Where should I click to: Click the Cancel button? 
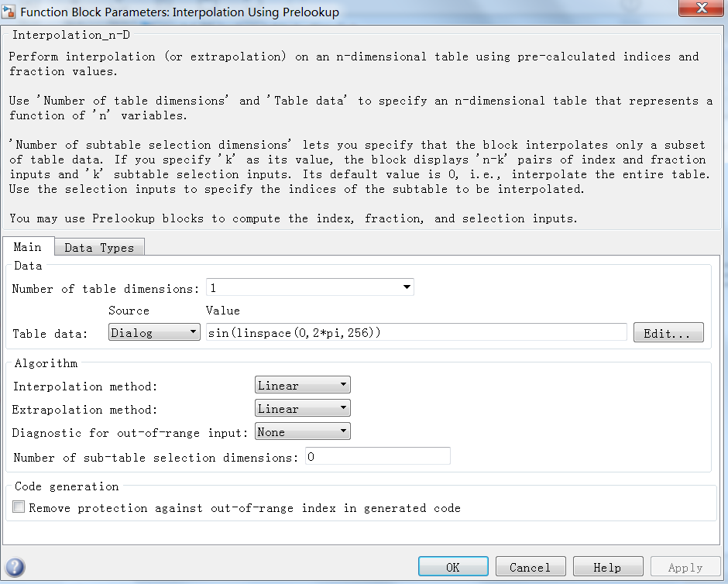530,565
